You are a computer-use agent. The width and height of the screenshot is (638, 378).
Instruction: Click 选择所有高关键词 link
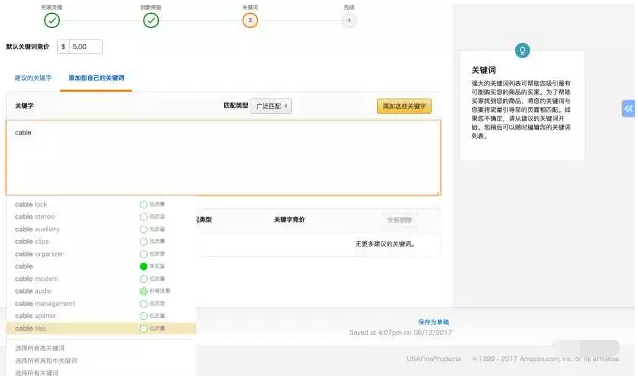click(x=40, y=348)
